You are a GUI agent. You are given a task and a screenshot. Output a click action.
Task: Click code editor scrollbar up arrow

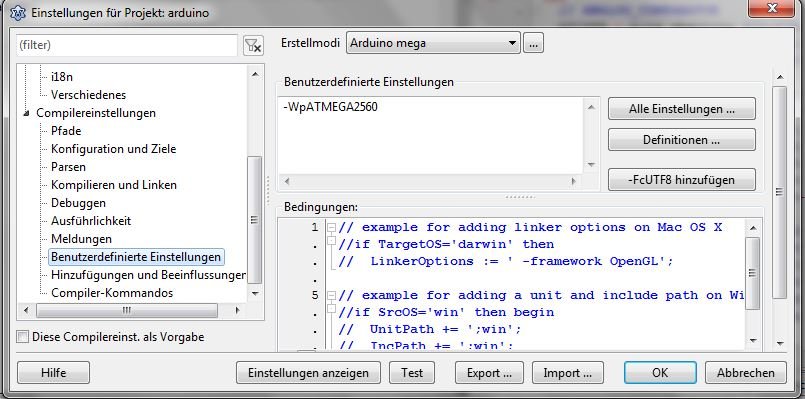click(753, 228)
